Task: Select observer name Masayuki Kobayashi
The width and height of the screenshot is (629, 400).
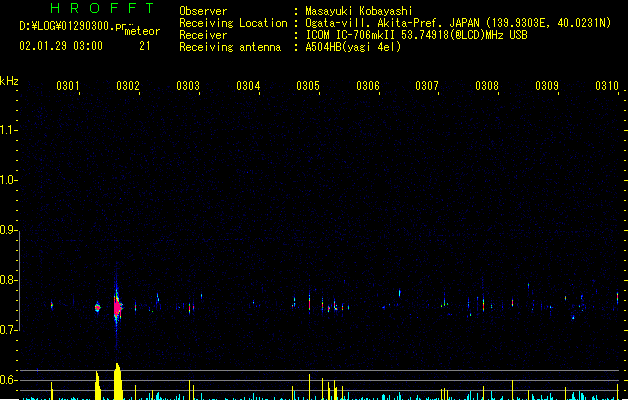Action: pos(359,11)
